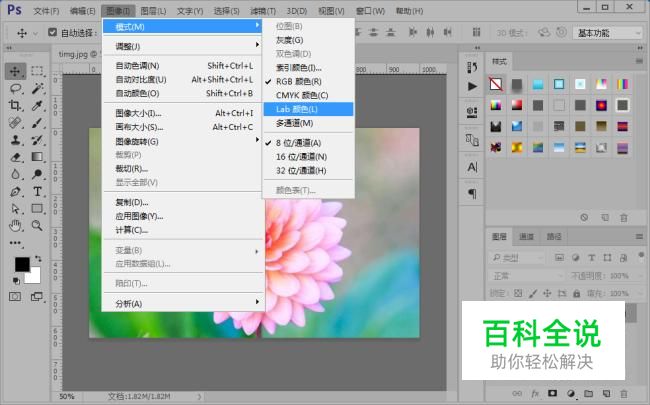This screenshot has width=650, height=405.
Task: Select the Gradient tool
Action: 37,157
